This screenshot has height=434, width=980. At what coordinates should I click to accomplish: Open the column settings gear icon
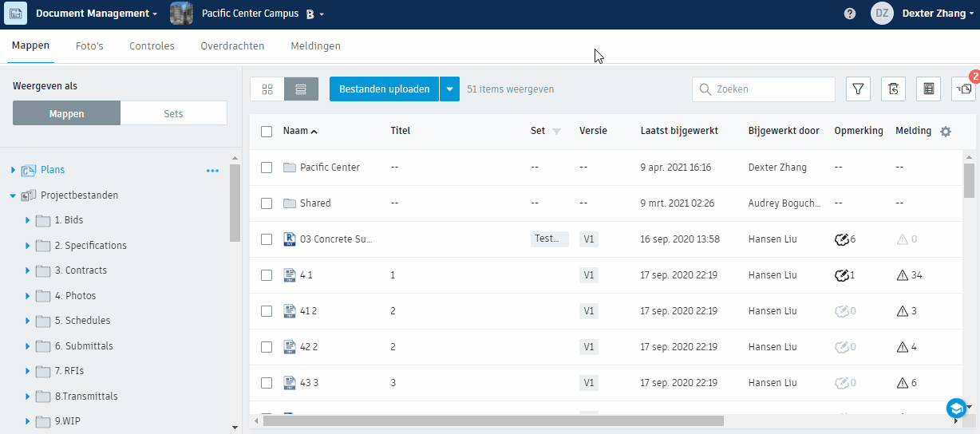(x=946, y=132)
